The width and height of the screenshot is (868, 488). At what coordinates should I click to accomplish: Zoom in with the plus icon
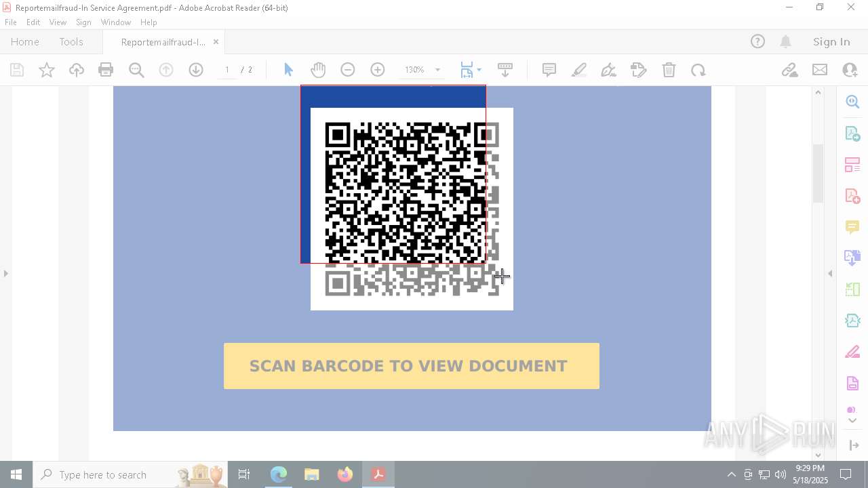[x=378, y=70]
